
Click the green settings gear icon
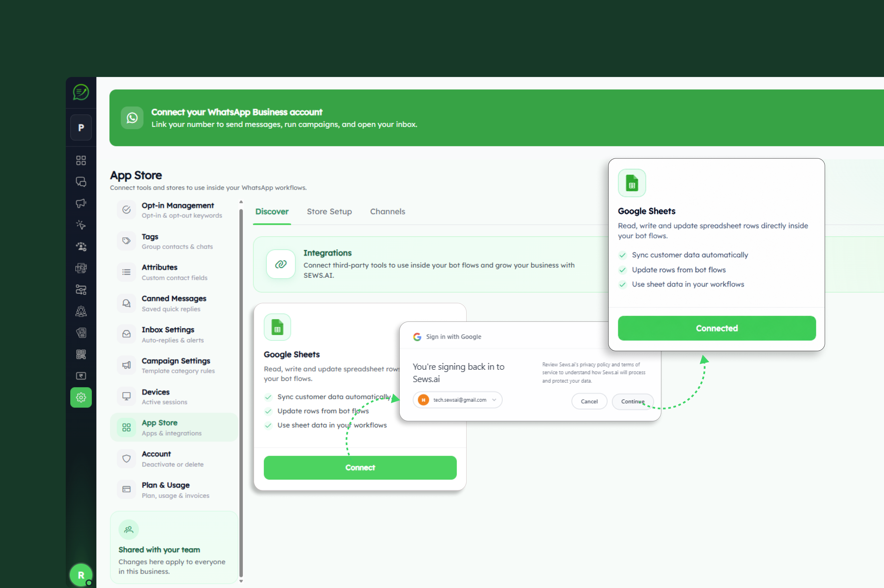click(x=81, y=398)
